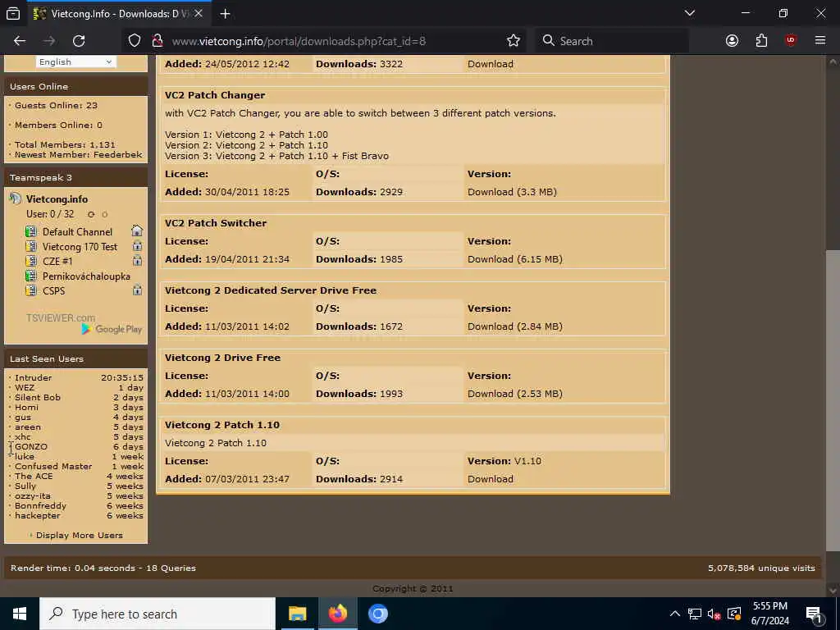Download VC2 Patch Switcher (6.15 MB)
The image size is (840, 630).
[515, 258]
